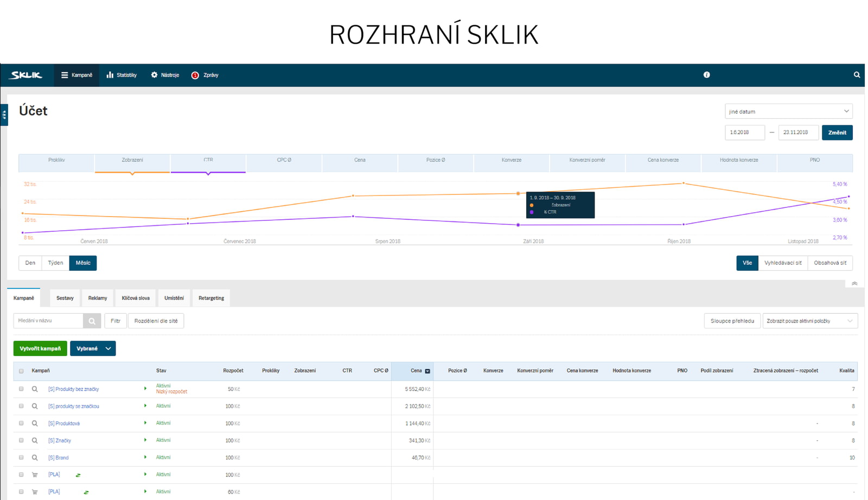Click the 'Hledání v názvu' search field
This screenshot has width=868, height=500.
[48, 321]
